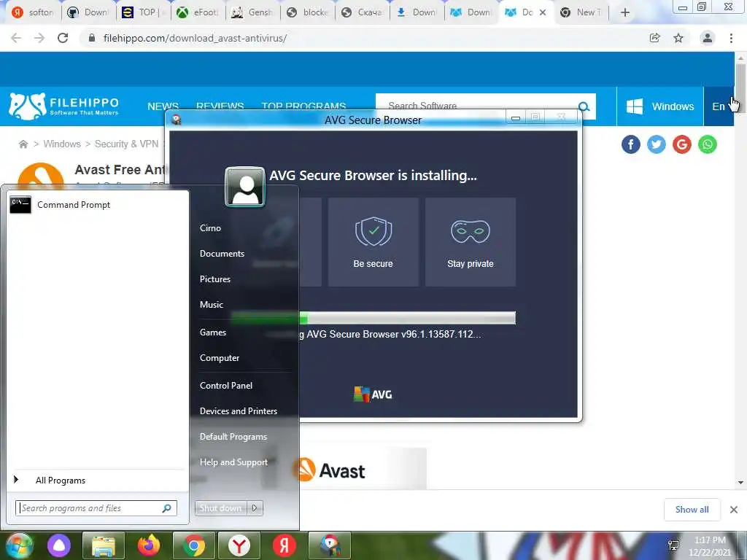747x560 pixels.
Task: Share via Google icon
Action: click(x=682, y=144)
